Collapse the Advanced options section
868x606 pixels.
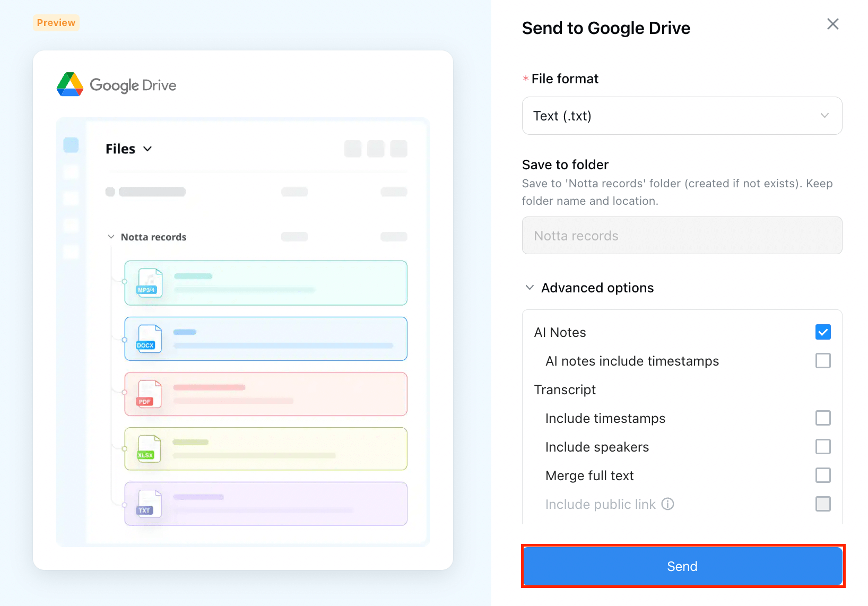(x=530, y=288)
